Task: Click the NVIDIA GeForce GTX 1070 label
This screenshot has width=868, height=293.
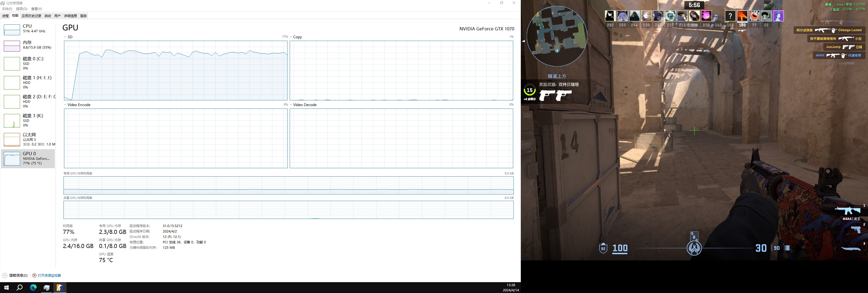Action: 487,29
